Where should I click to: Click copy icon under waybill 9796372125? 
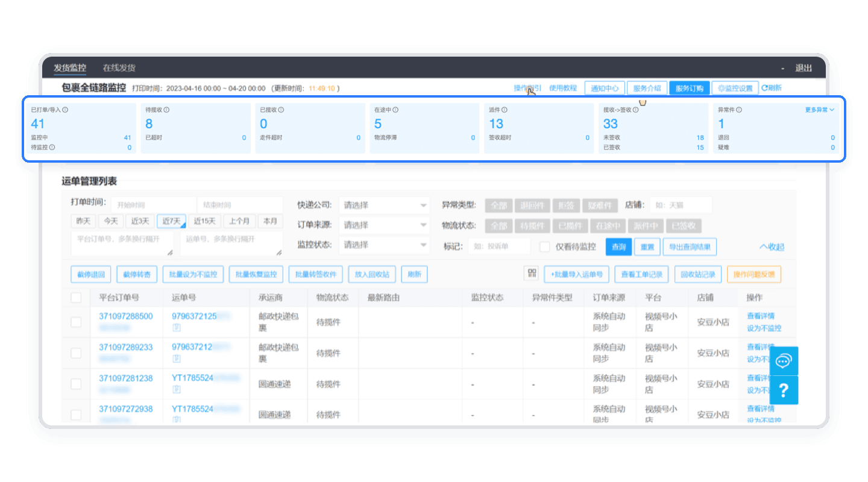coord(177,327)
